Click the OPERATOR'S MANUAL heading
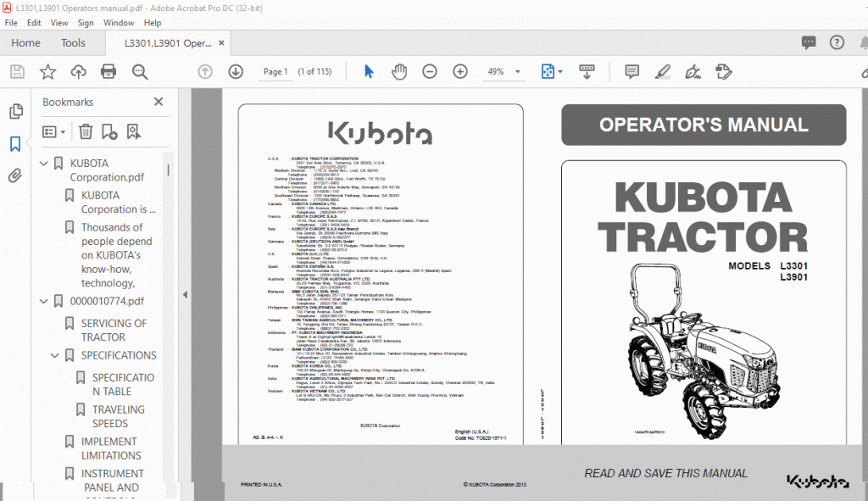The height and width of the screenshot is (501, 868). (x=704, y=125)
